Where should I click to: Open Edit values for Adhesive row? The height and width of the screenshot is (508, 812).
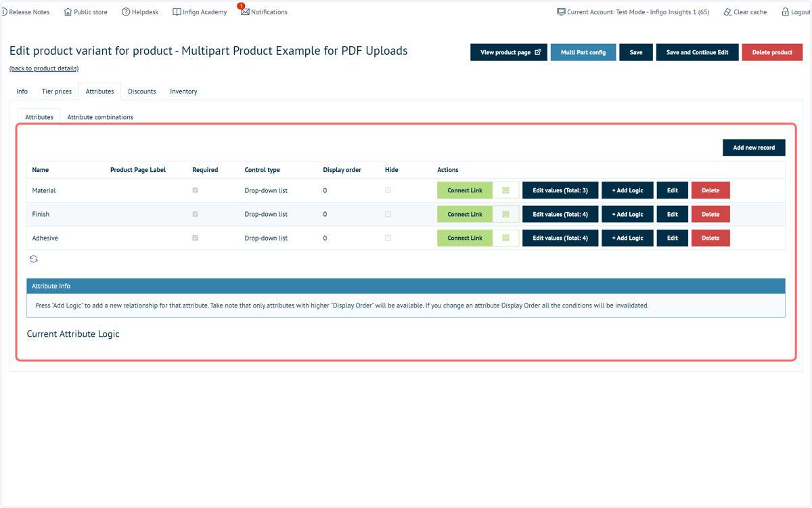point(560,238)
